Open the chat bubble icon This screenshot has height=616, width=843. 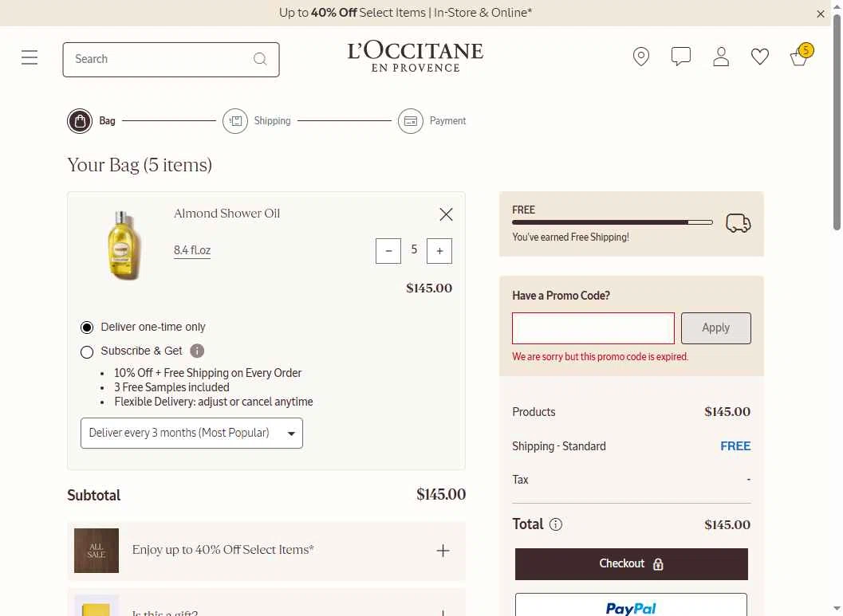click(680, 57)
